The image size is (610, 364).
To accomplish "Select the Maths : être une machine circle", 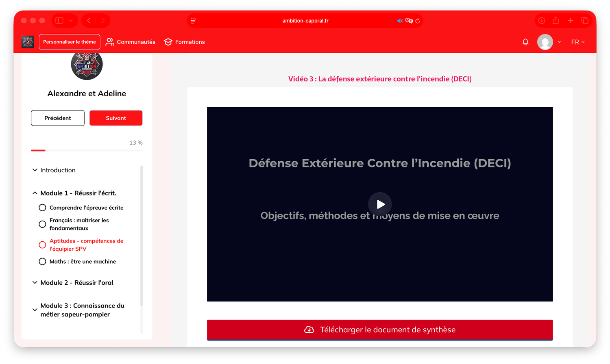I will coord(42,262).
